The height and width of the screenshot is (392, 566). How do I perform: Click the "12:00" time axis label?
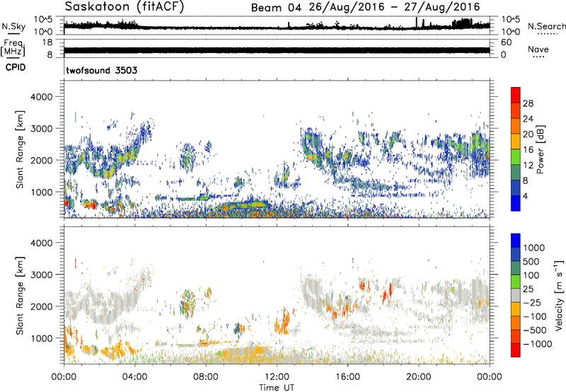click(x=277, y=377)
